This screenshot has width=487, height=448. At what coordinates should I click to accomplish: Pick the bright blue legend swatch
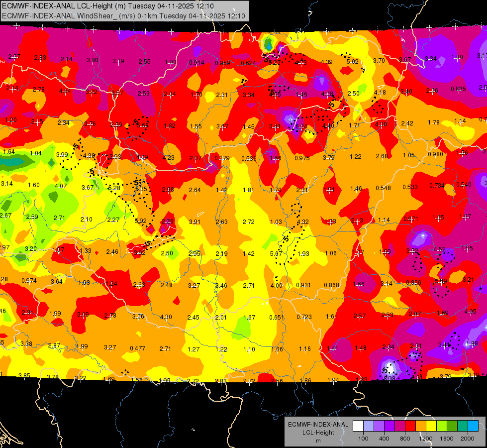click(x=473, y=426)
